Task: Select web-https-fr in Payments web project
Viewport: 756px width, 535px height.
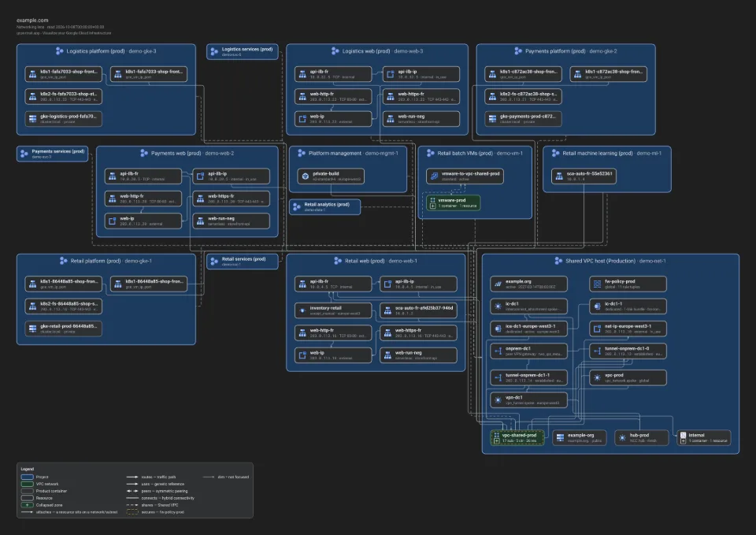Action: 232,199
